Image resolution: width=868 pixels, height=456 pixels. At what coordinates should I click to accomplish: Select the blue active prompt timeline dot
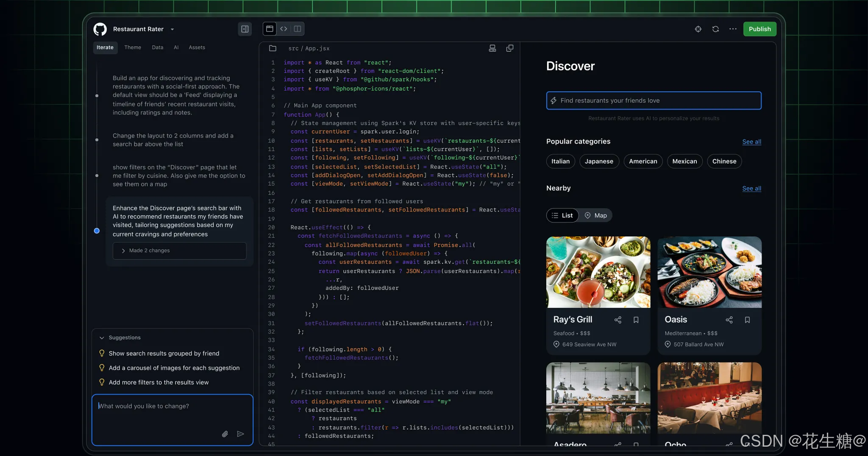pos(97,231)
